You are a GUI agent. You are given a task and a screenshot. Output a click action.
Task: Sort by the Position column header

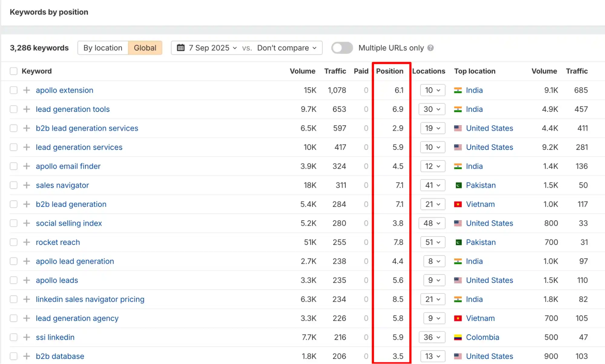[390, 71]
